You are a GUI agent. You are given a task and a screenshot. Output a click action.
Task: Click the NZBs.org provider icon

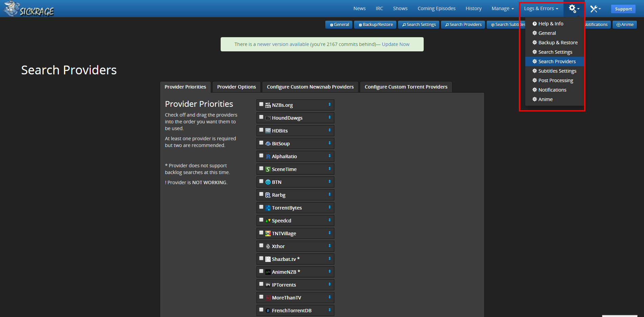268,105
